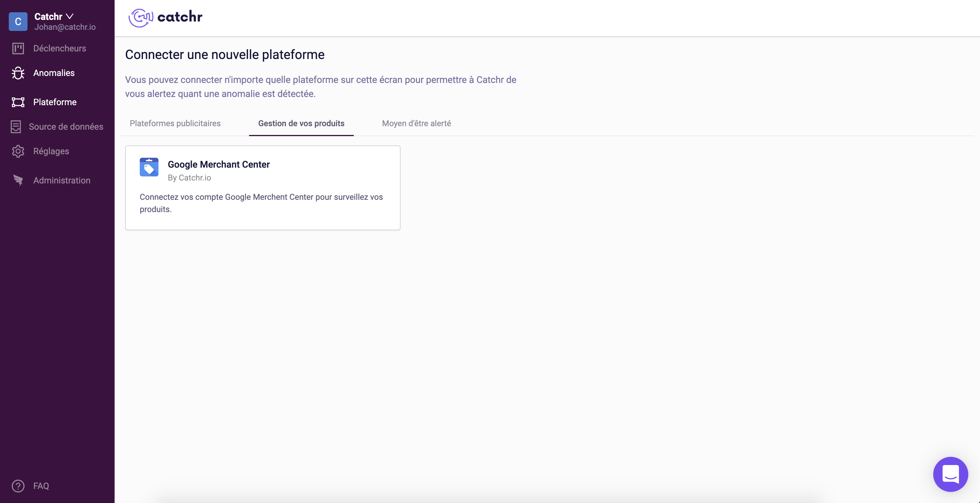Open the Moyen d'être alerté tab
This screenshot has width=980, height=503.
(x=416, y=123)
